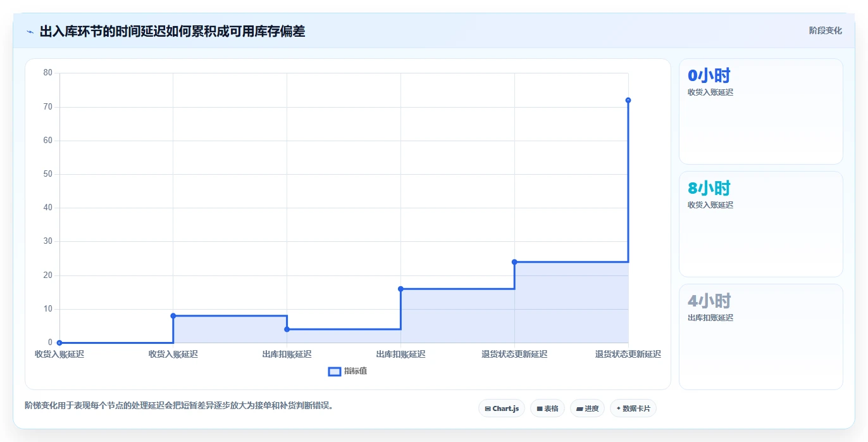Toggle the 指标值 legend item
Screen dimensions: 868x442
[x=347, y=371]
